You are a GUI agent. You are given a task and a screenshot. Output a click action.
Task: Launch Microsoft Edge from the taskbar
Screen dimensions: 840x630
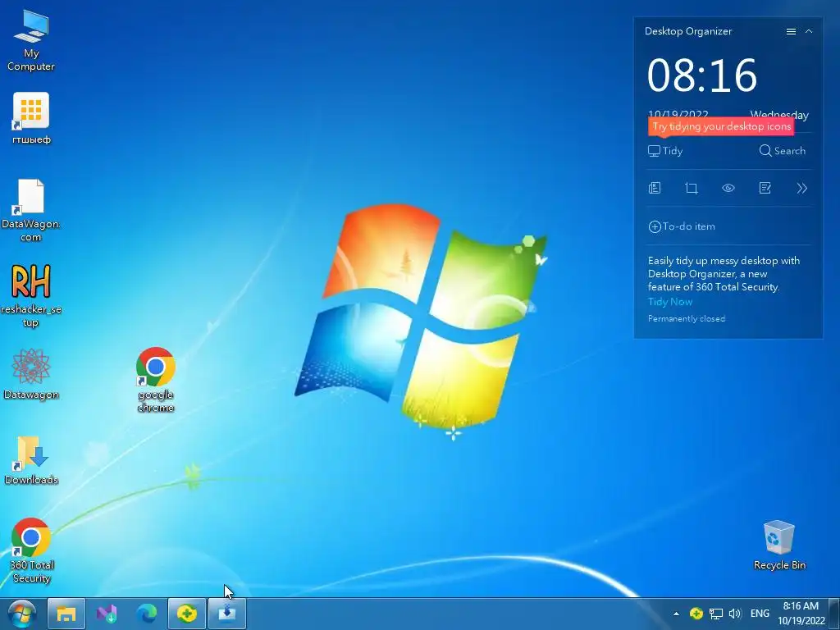[146, 614]
